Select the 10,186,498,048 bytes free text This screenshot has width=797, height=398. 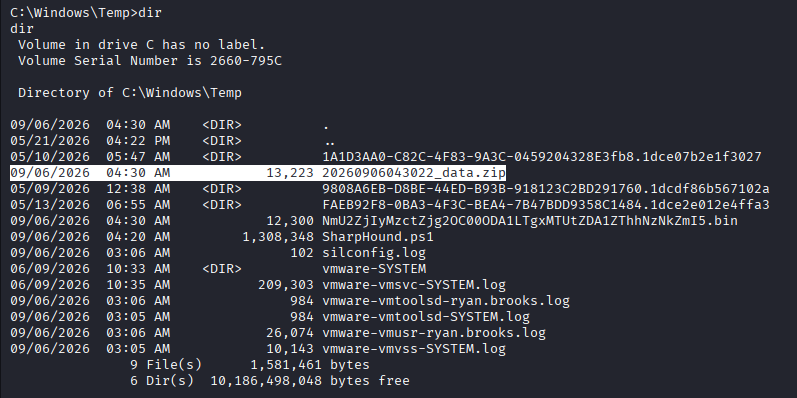pyautogui.click(x=310, y=380)
